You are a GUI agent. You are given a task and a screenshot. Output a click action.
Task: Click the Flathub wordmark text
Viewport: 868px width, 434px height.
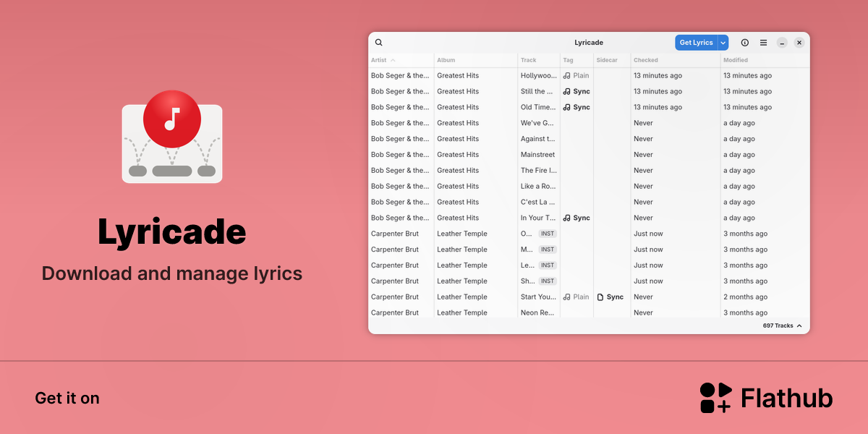coord(787,398)
